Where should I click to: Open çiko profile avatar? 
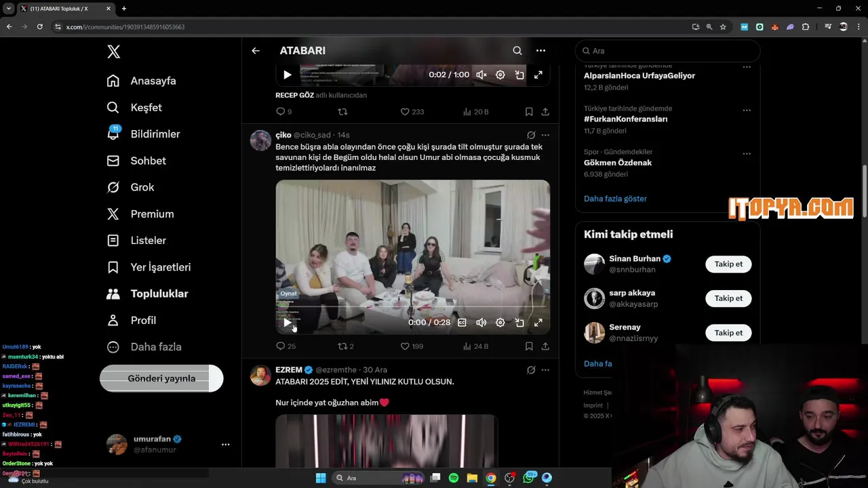pos(260,140)
